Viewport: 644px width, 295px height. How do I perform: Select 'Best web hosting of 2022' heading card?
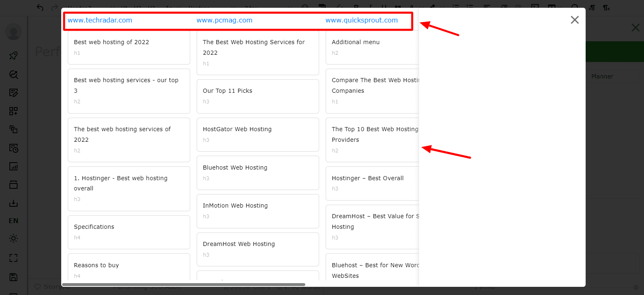129,47
